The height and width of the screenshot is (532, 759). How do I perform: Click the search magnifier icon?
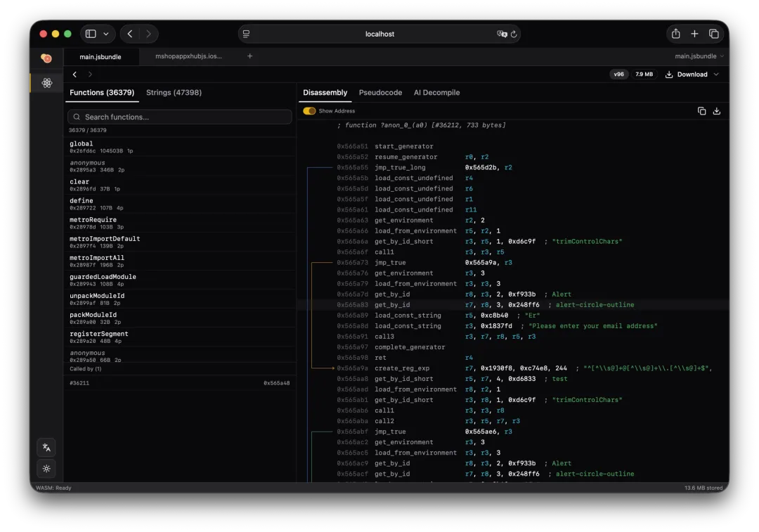(77, 117)
